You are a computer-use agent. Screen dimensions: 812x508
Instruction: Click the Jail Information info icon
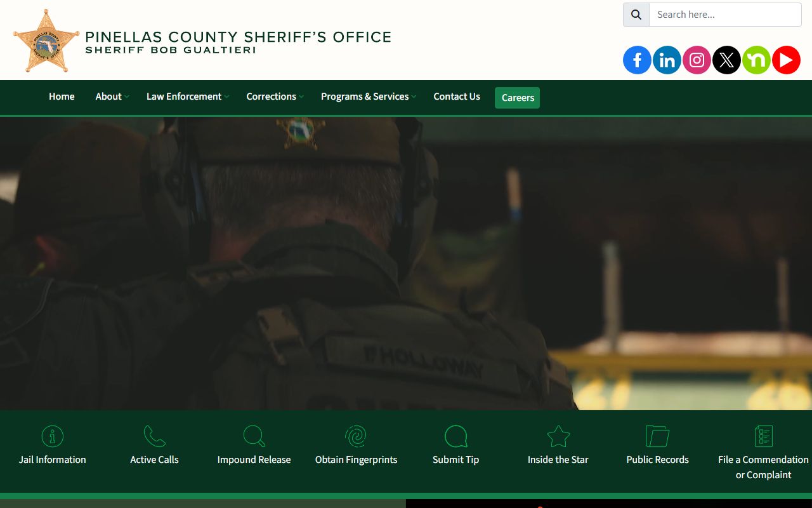tap(53, 436)
